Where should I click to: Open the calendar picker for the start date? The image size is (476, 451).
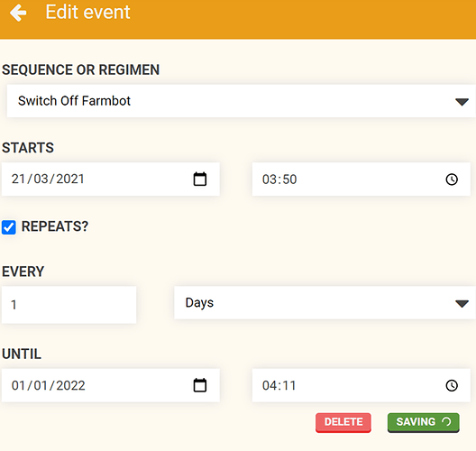pyautogui.click(x=200, y=179)
